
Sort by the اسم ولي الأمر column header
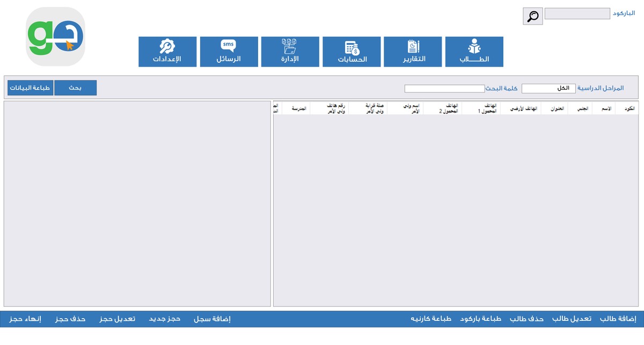point(405,108)
